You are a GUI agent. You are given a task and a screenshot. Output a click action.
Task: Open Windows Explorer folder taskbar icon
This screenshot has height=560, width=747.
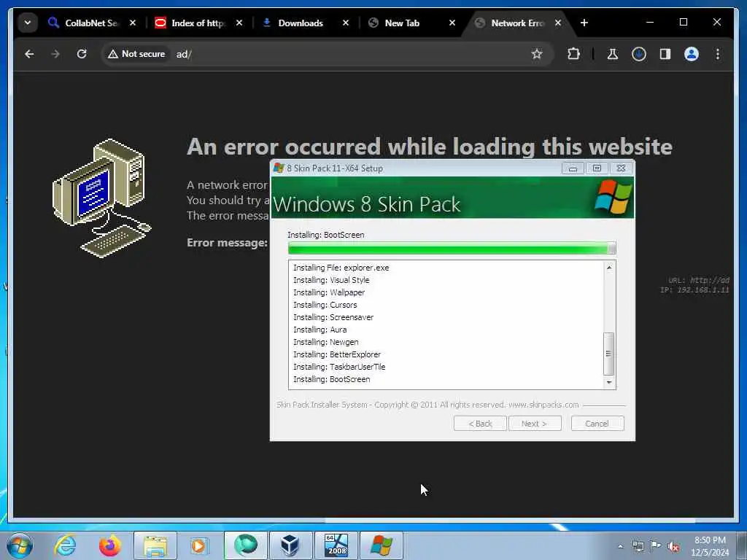(x=155, y=545)
